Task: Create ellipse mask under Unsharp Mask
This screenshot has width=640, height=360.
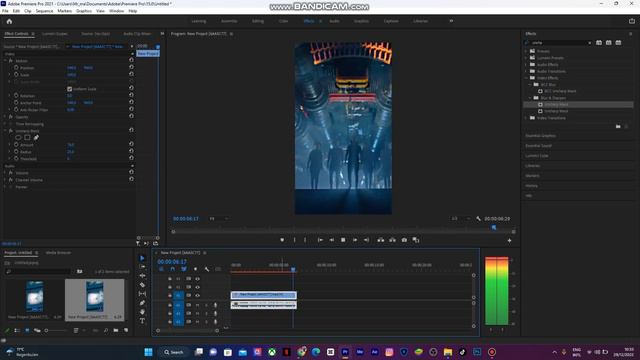Action: point(18,138)
